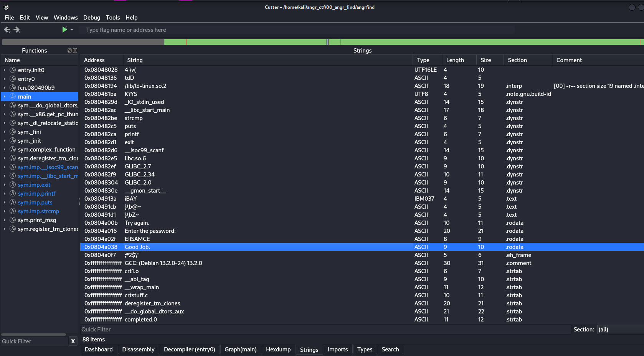Click the Cutter app icon in title bar
Screen dimensions: 644x356
[6, 7]
